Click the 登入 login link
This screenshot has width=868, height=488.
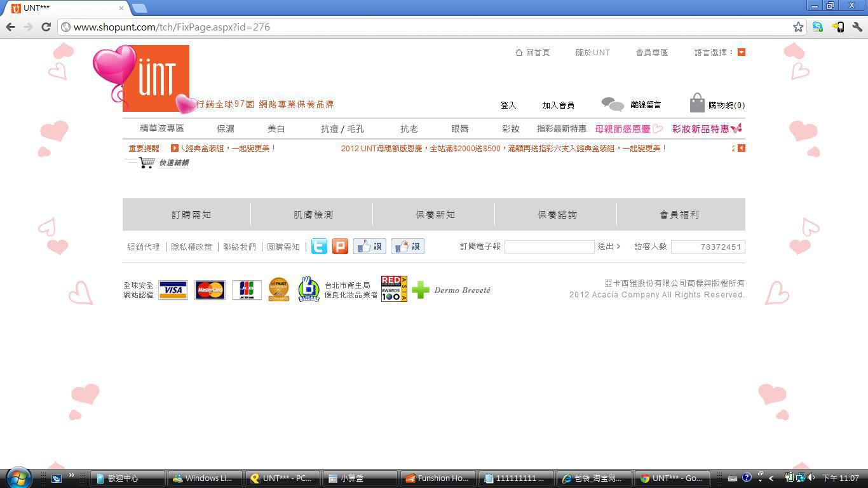[x=508, y=105]
